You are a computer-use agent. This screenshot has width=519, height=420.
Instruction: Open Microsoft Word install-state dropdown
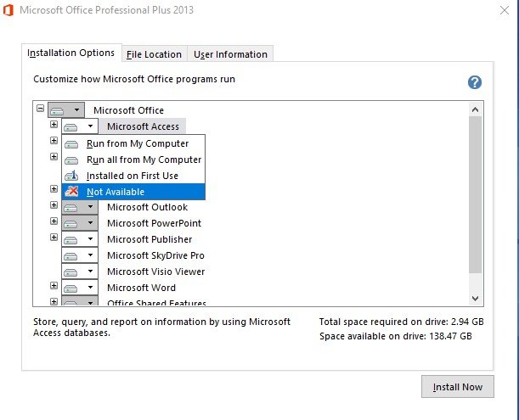coord(80,288)
